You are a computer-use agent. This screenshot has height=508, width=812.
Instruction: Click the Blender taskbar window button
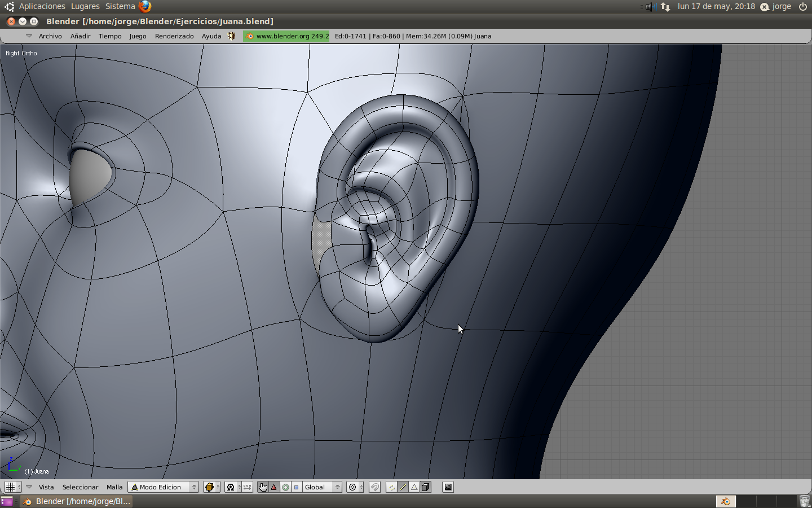[77, 501]
